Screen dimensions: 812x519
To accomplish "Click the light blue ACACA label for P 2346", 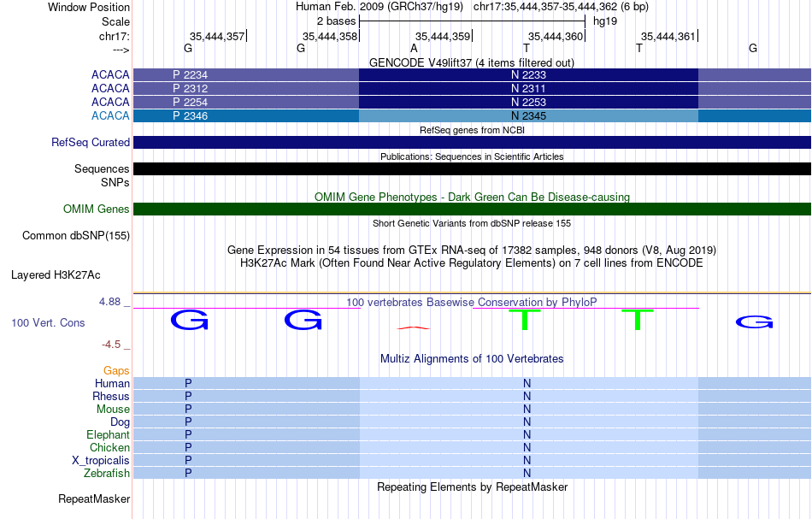I will (110, 115).
